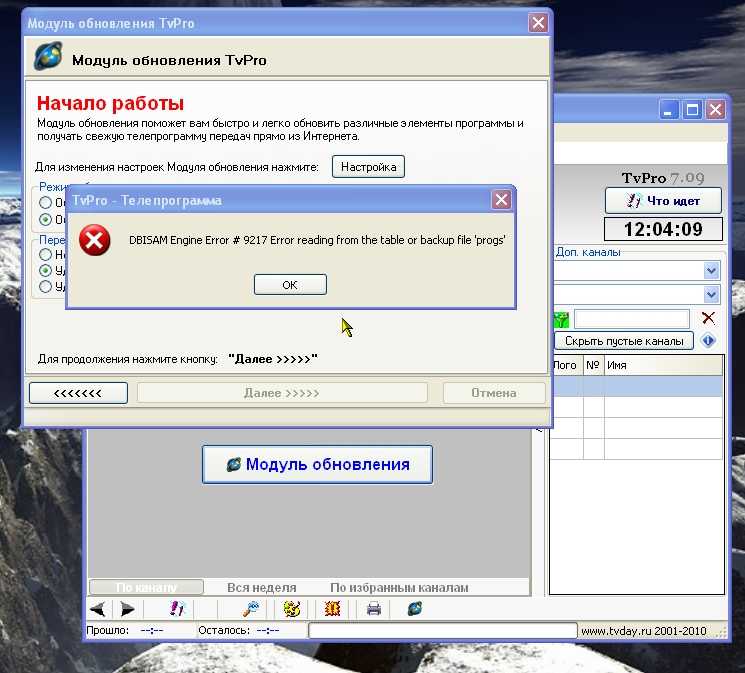This screenshot has height=673, width=745.
Task: Click the blue info icon
Action: tap(708, 341)
